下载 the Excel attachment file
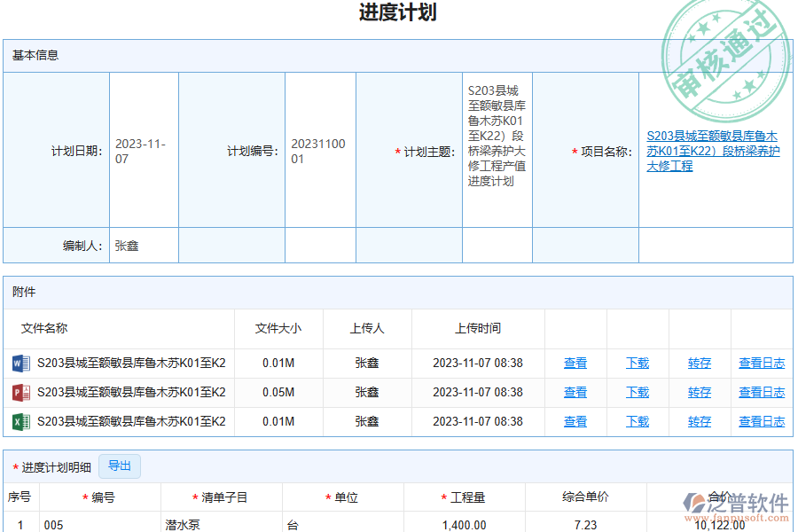 coord(637,421)
